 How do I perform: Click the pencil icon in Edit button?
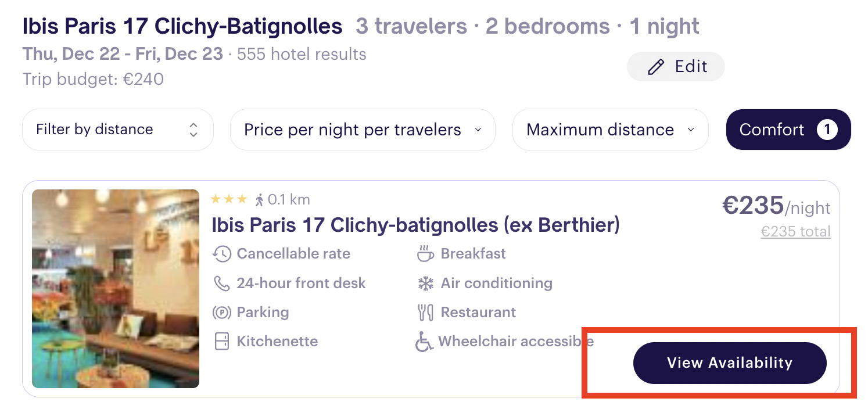(x=656, y=67)
